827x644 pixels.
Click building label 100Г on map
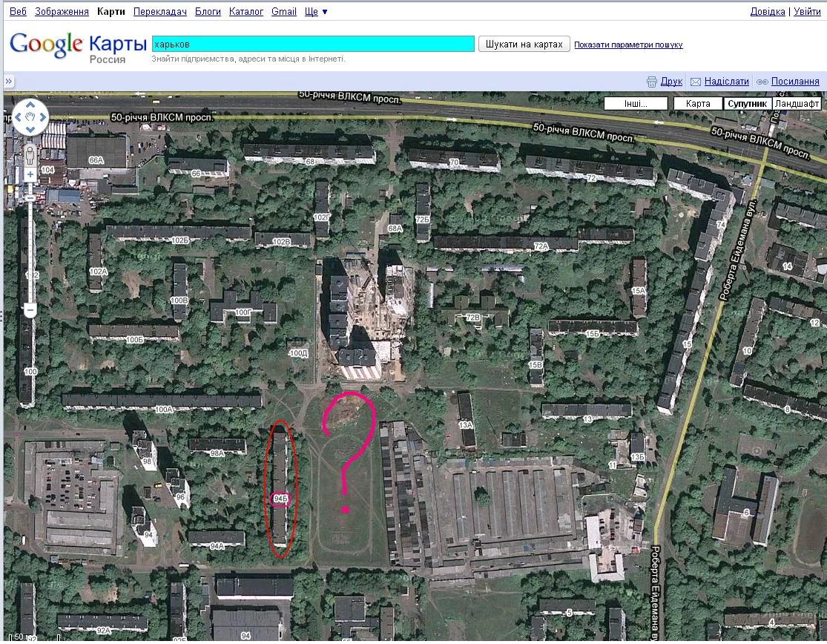click(244, 312)
